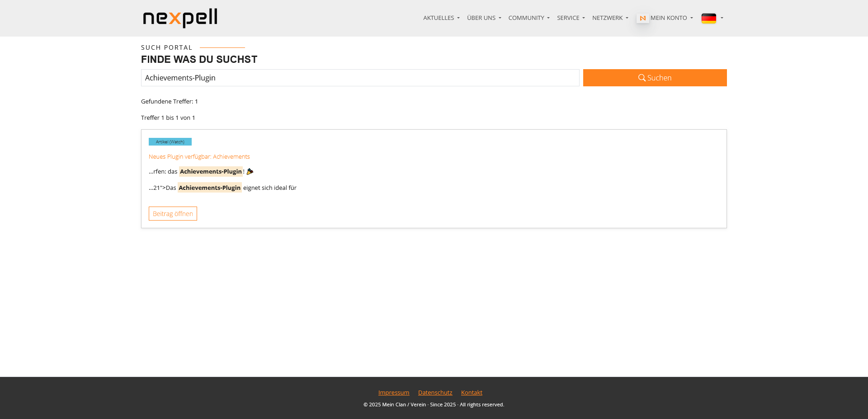Click the Beitrag öffnen button
Viewport: 868px width, 419px height.
(x=173, y=214)
